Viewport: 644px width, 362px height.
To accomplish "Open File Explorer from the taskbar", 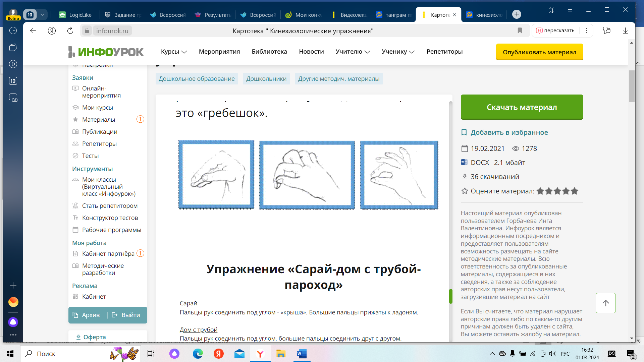I will pos(281,354).
